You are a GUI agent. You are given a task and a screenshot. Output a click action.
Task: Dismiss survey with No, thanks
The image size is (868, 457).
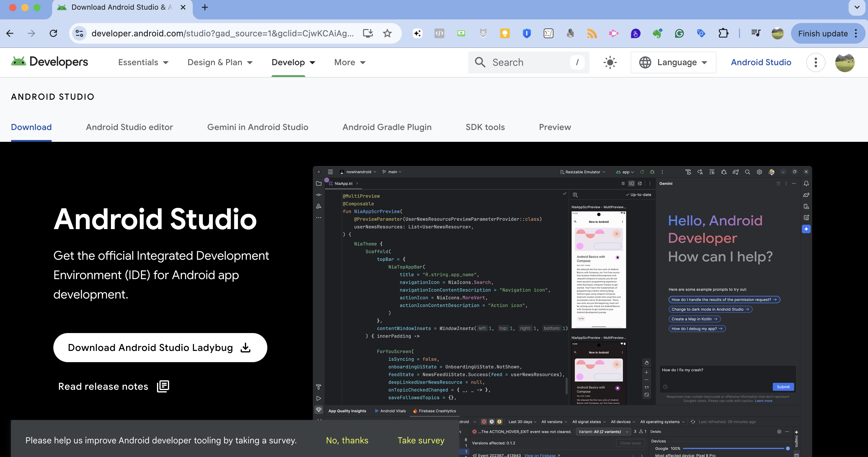pyautogui.click(x=347, y=440)
